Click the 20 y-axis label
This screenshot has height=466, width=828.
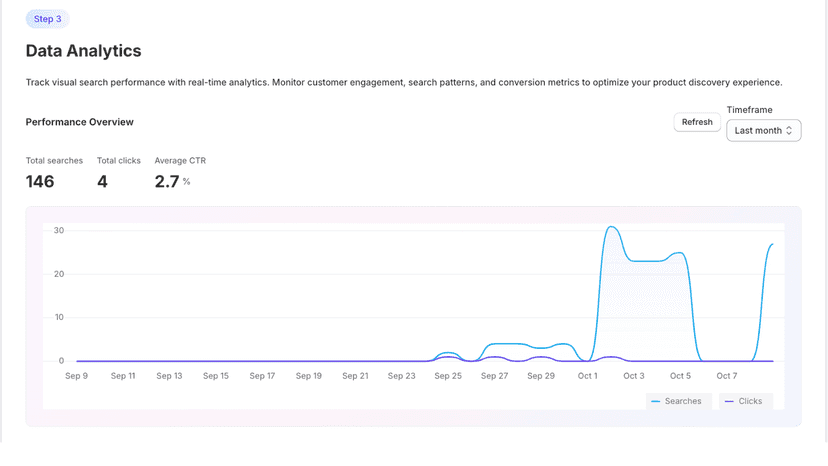59,274
